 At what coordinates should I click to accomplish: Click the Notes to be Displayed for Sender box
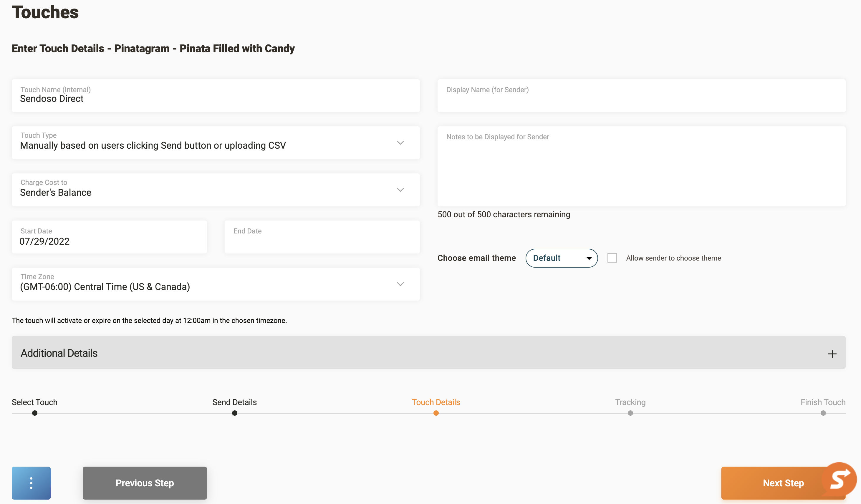pyautogui.click(x=641, y=166)
